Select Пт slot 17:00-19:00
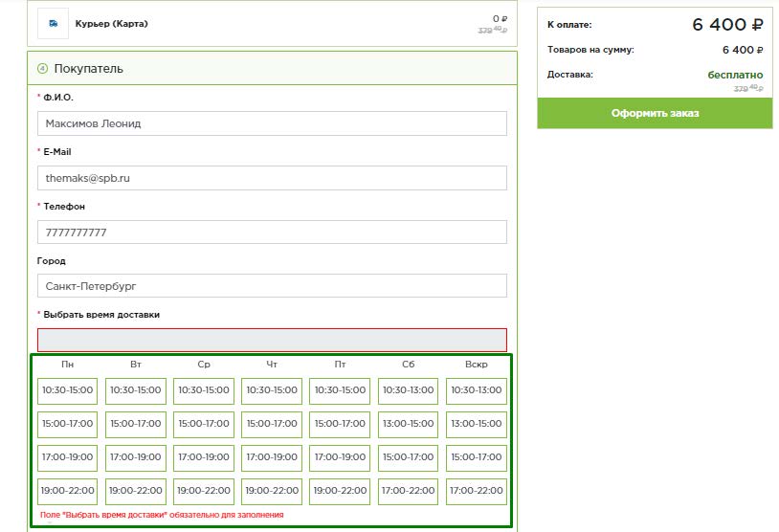This screenshot has height=532, width=779. 340,457
